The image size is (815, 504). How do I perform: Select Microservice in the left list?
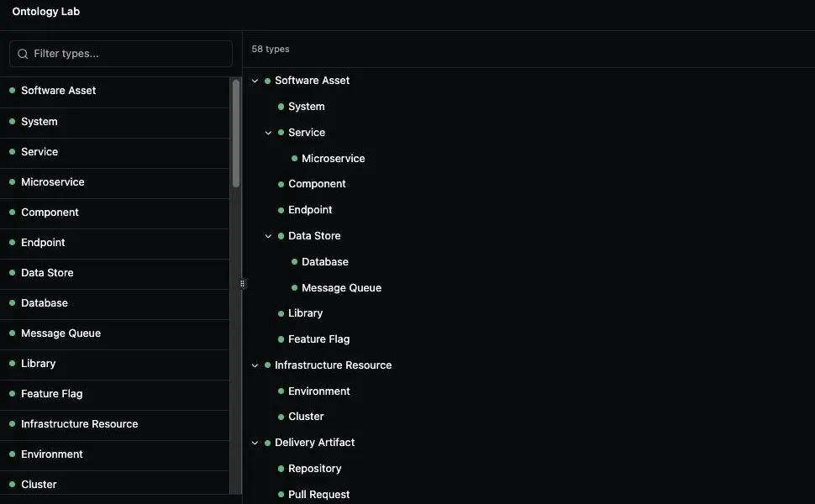114,181
